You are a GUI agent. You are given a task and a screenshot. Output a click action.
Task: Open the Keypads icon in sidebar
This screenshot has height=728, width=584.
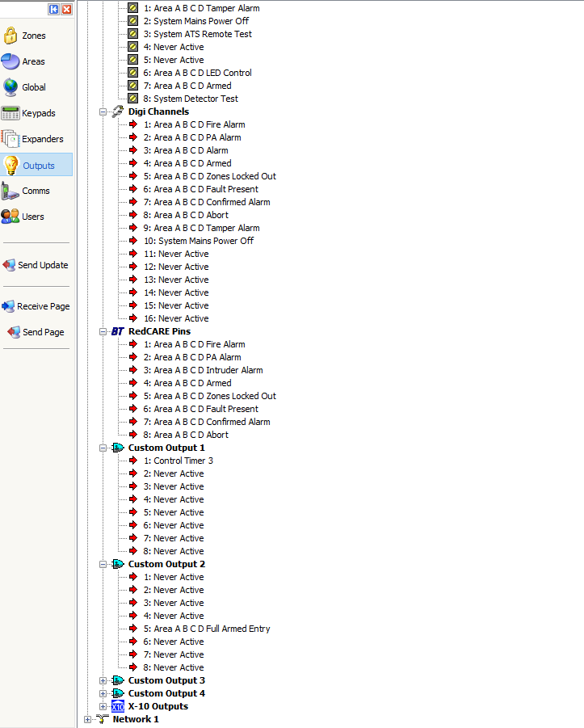pos(11,113)
